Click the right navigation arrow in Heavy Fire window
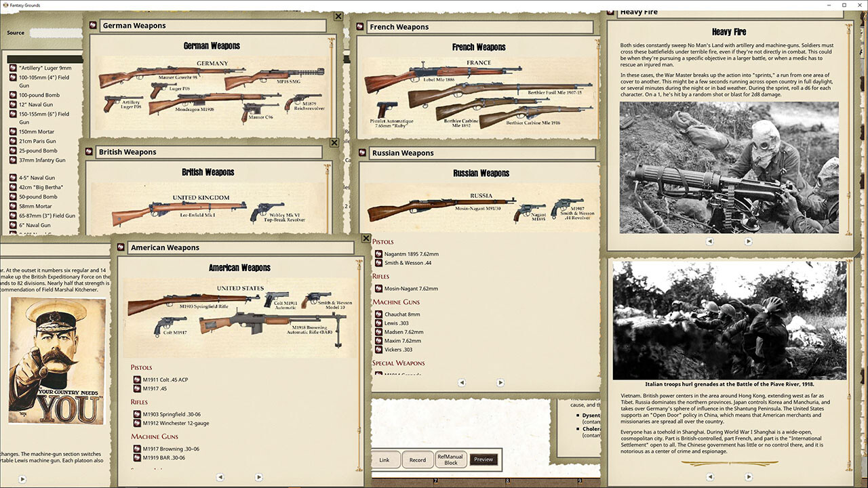Image resolution: width=868 pixels, height=488 pixels. pos(748,240)
